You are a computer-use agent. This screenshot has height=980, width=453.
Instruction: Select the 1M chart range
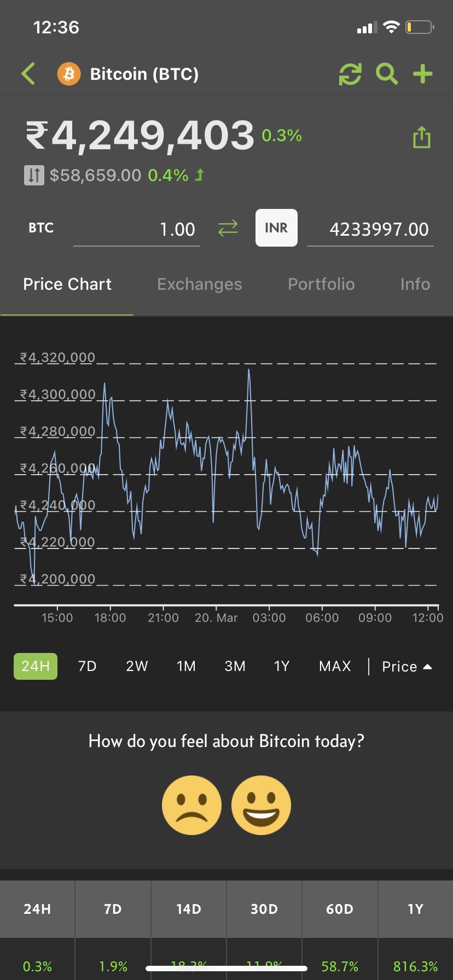point(186,666)
